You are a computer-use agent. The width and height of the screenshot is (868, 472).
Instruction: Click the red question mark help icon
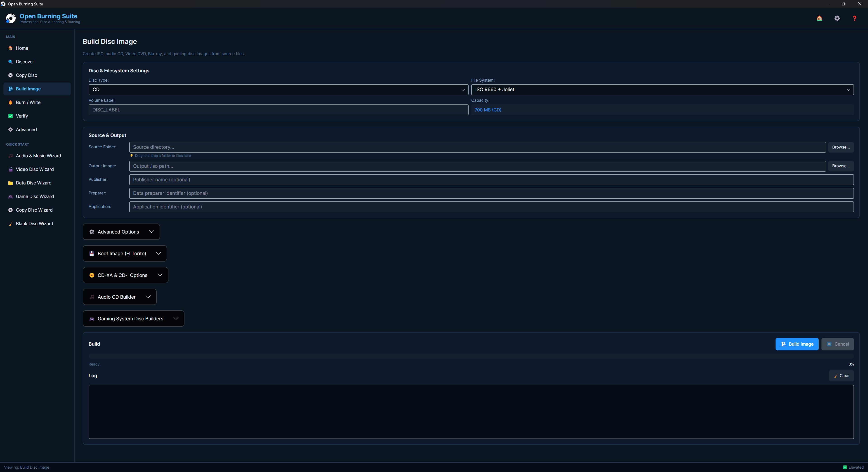[854, 18]
